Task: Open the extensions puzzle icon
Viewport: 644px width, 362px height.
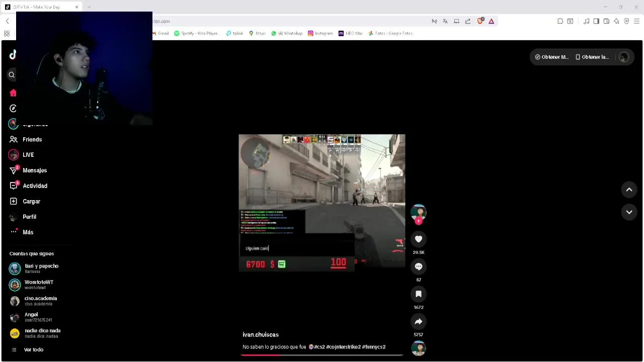Action: coord(560,21)
